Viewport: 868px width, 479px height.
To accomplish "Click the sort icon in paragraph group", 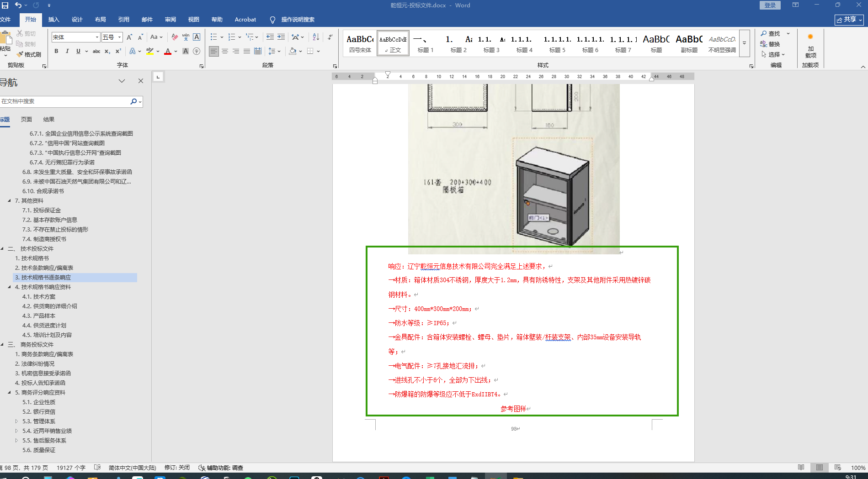I will tap(316, 37).
